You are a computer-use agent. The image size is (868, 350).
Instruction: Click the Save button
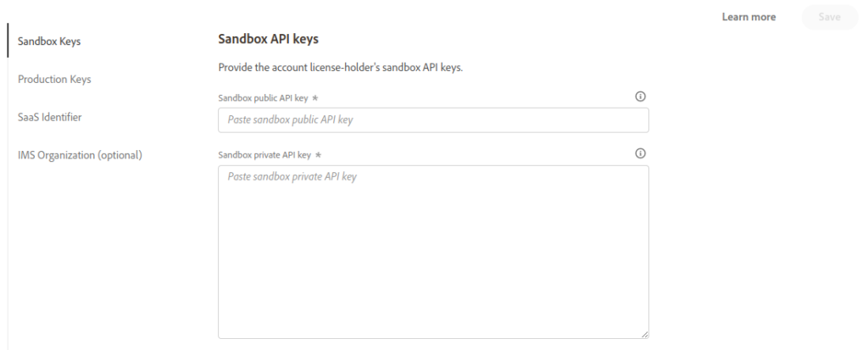click(829, 17)
